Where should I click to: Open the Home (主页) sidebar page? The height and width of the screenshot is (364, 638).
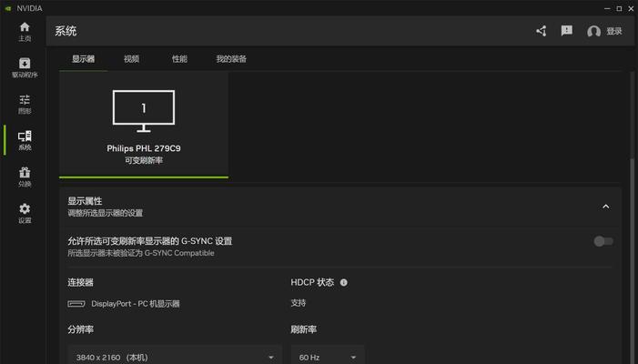coord(25,32)
